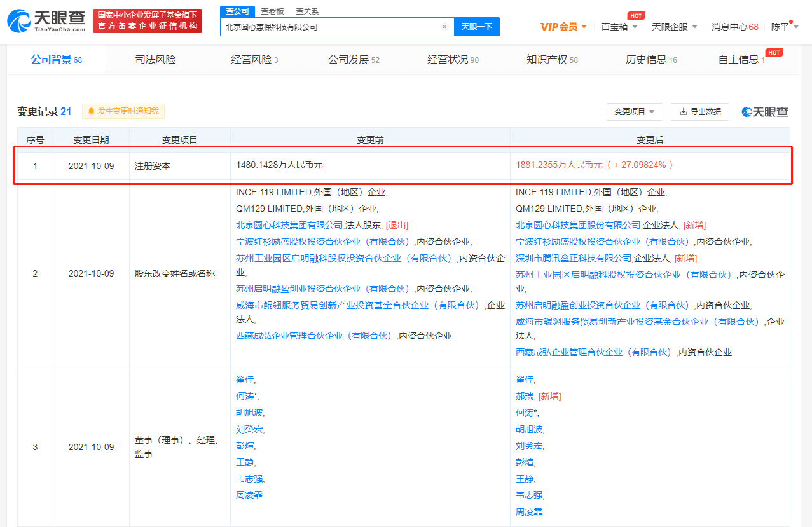Open 宁波红杉励盛股权投资合伙企业 link in 变更前 column

tap(324, 242)
